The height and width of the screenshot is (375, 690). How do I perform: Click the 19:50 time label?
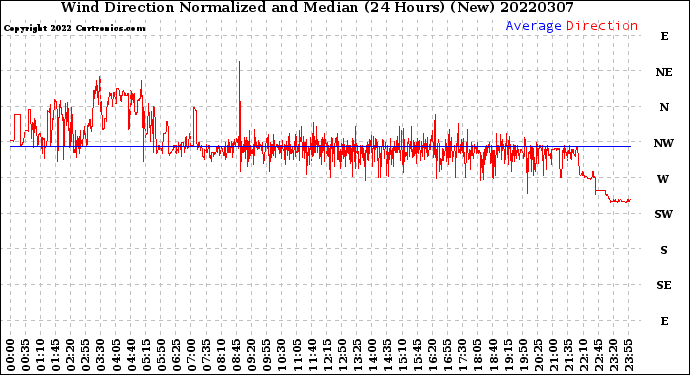(x=523, y=355)
